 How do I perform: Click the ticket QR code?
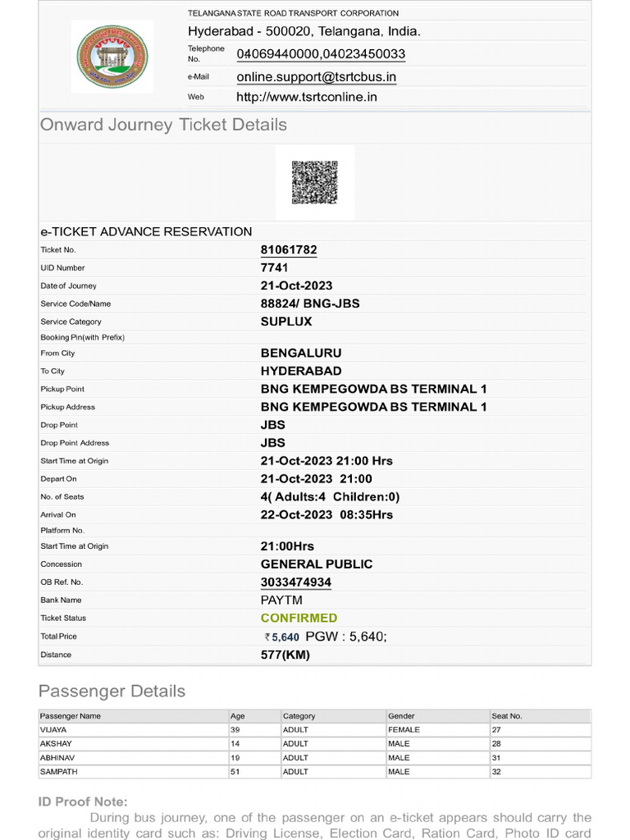pos(315,182)
